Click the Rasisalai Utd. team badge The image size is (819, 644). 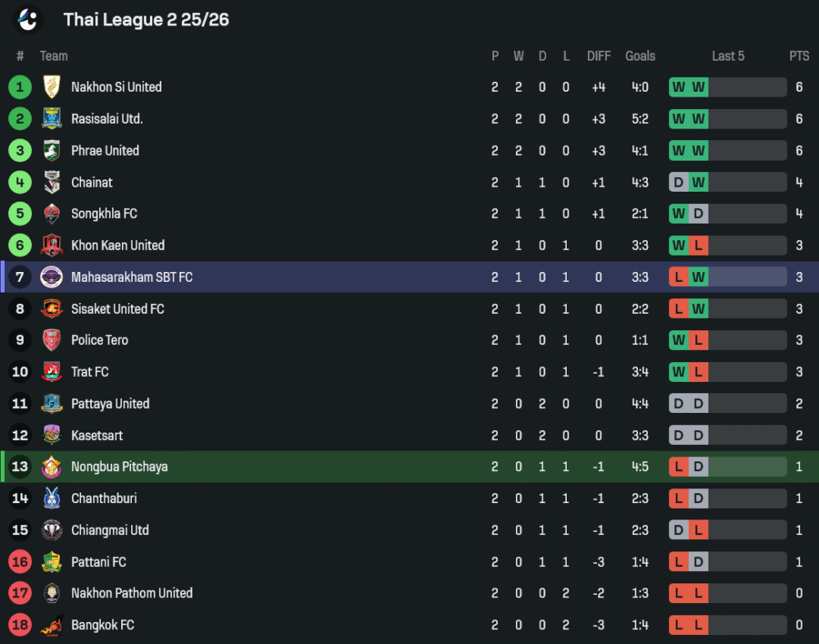point(52,119)
